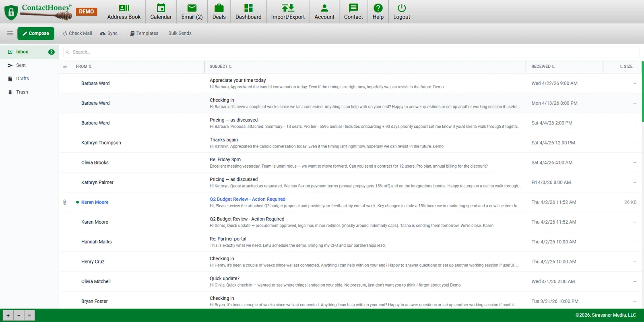Click the equals reset button in footer
644x322 pixels.
coord(29,315)
